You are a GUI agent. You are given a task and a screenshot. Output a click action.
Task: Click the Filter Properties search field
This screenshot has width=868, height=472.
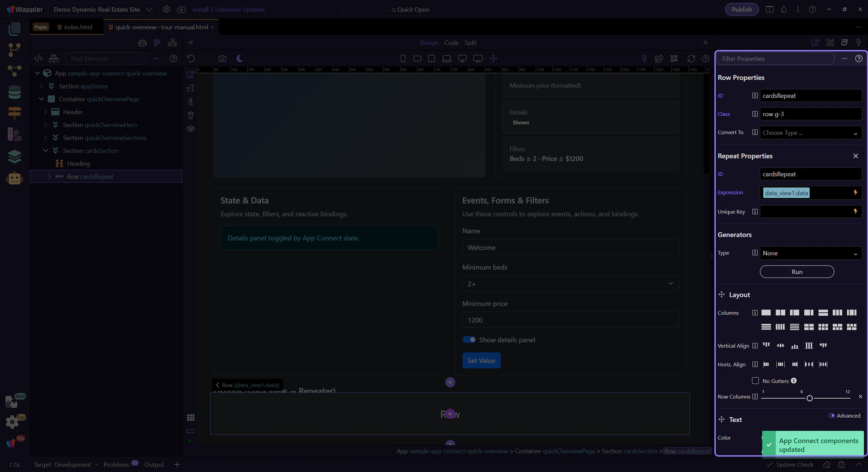coord(775,59)
